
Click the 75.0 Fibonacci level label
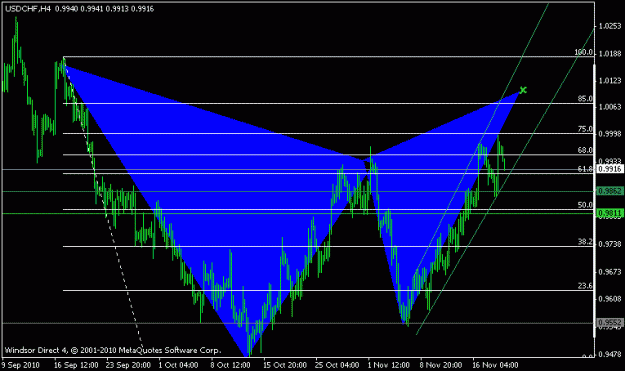click(585, 129)
